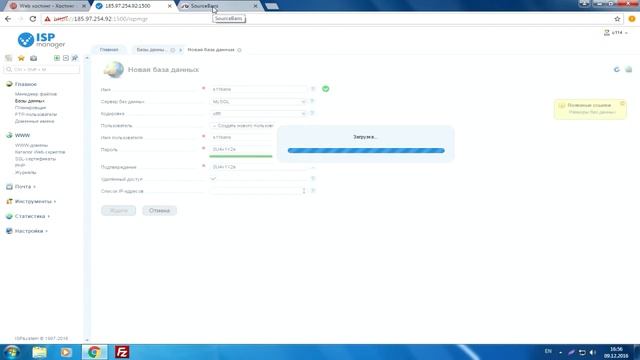Viewport: 640px width, 360px height.
Task: Click help icon beside Список IP-адресов
Action: (x=313, y=191)
